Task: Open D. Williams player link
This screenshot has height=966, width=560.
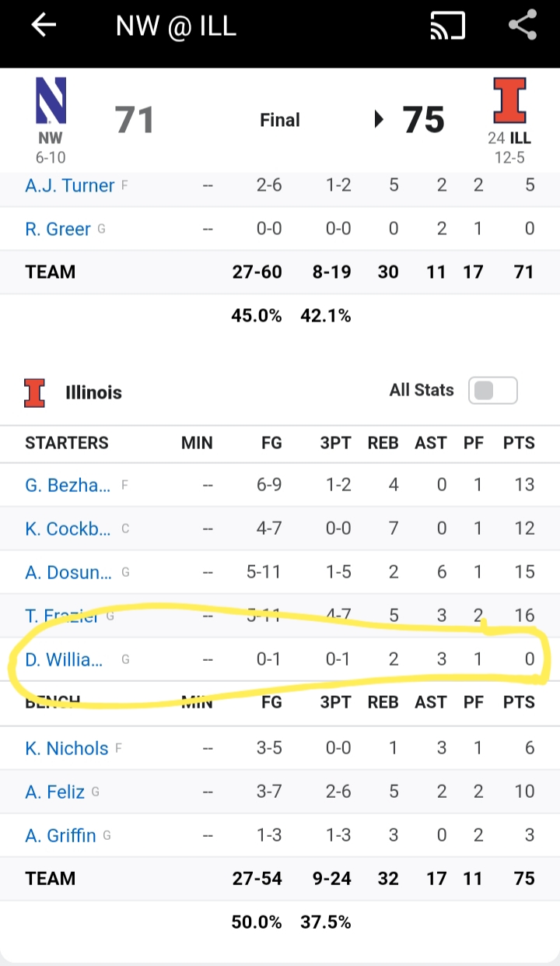Action: tap(64, 659)
